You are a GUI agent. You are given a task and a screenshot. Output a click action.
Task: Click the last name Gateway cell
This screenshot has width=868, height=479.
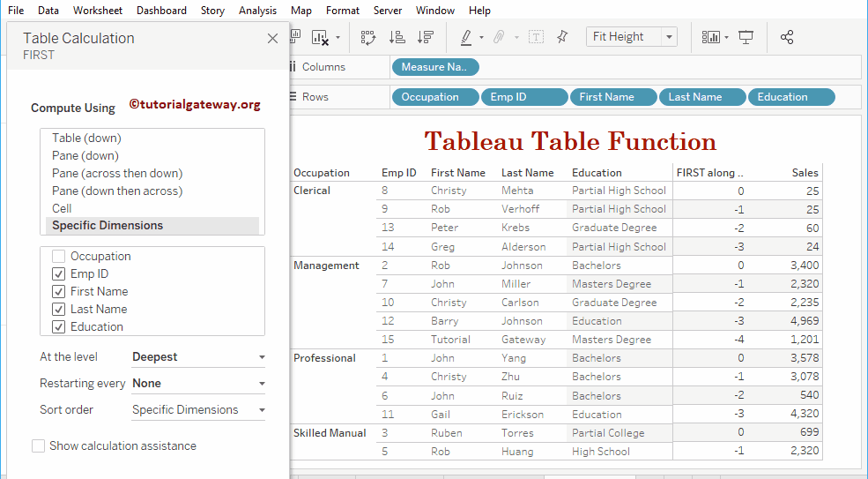523,340
